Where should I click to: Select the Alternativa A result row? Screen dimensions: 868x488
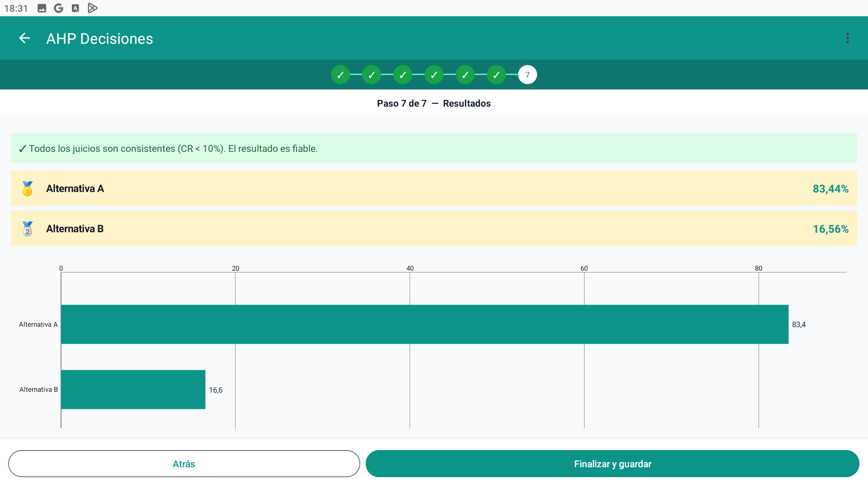click(434, 188)
